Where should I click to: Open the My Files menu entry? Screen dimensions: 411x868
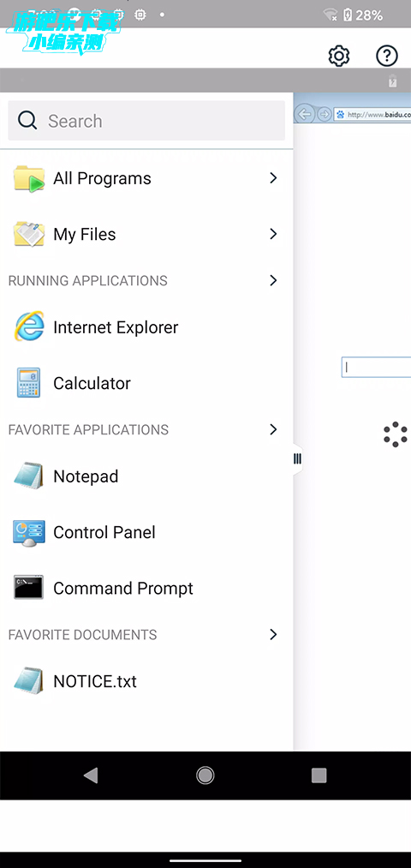click(x=146, y=234)
